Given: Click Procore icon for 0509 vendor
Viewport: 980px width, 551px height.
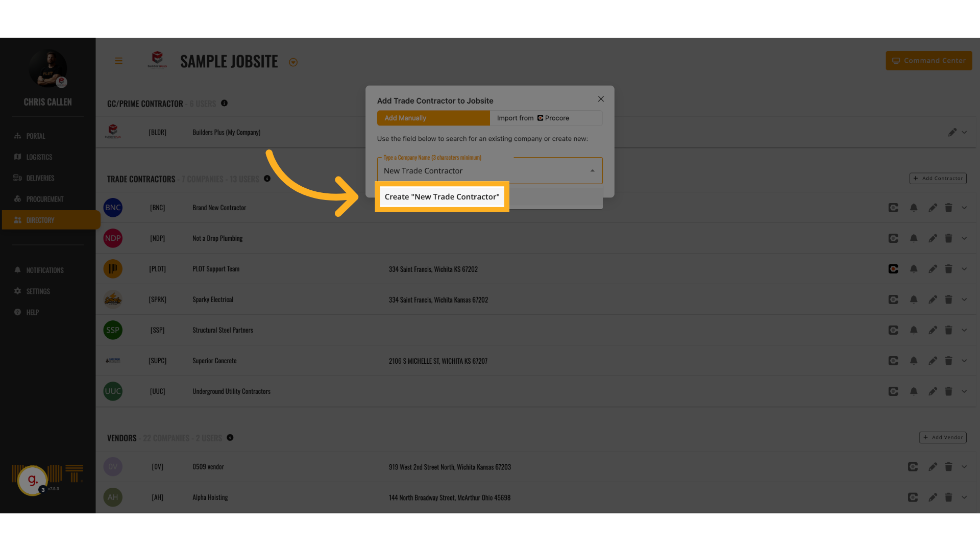Looking at the screenshot, I should pyautogui.click(x=913, y=467).
